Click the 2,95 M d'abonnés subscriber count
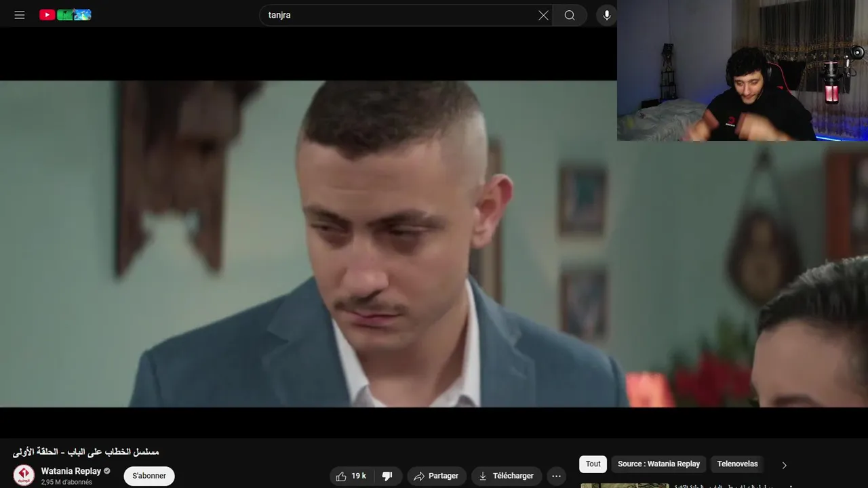 click(x=66, y=482)
